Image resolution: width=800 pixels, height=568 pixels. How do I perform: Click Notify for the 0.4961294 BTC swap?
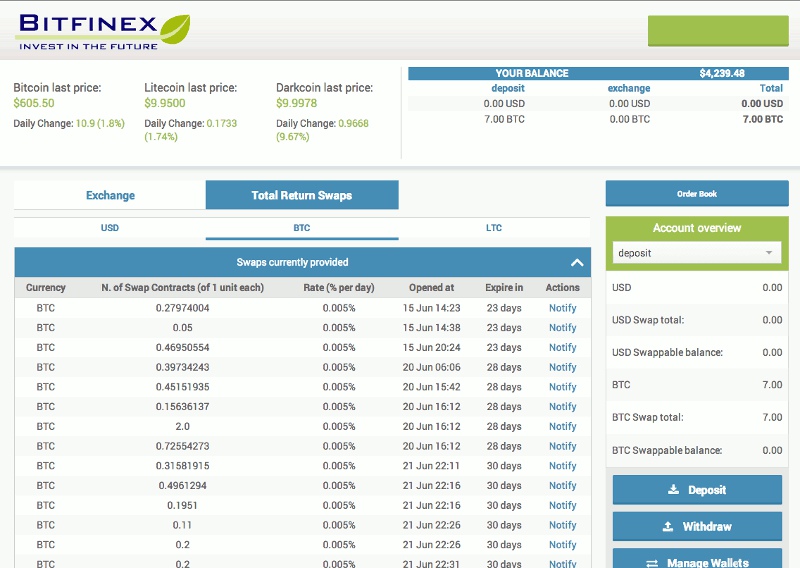pyautogui.click(x=562, y=486)
